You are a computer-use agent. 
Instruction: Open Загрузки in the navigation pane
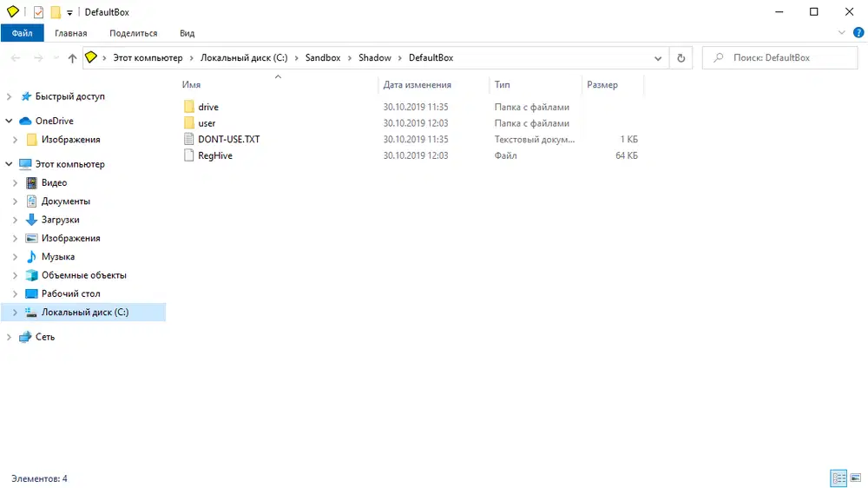point(61,220)
